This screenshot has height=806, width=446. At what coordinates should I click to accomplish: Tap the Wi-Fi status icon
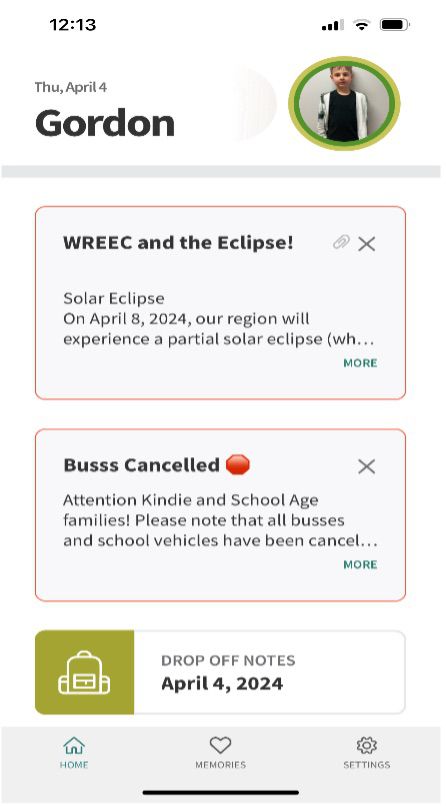click(x=362, y=25)
